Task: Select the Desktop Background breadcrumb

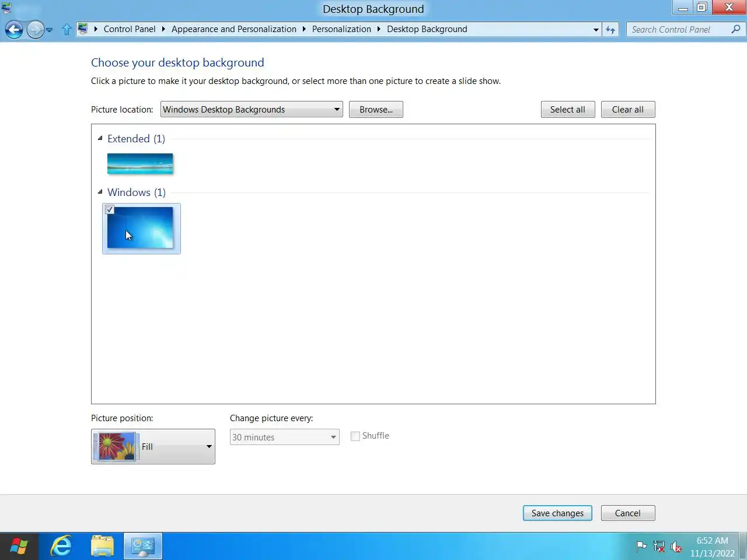Action: point(427,29)
